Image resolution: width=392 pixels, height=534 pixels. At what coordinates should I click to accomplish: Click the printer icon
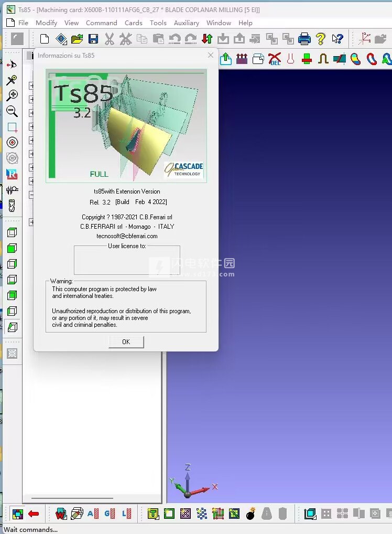(304, 39)
